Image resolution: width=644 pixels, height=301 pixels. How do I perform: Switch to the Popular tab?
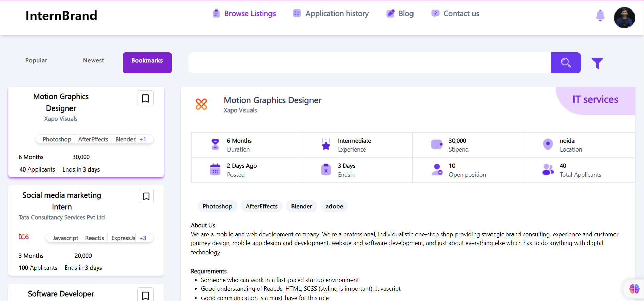click(36, 60)
